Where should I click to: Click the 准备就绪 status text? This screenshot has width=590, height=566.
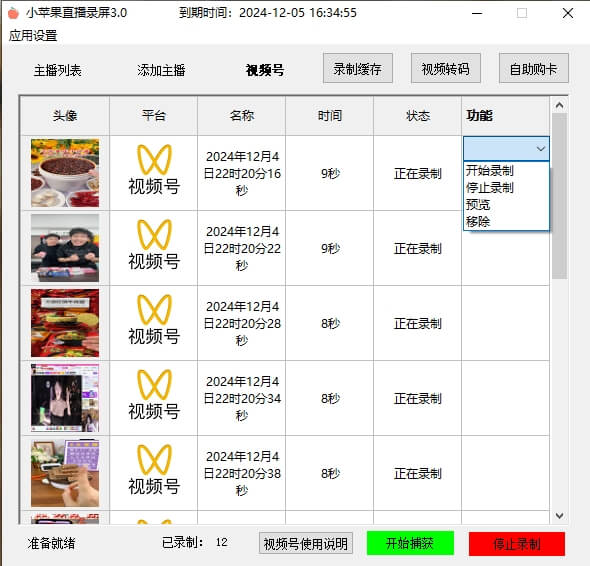(x=51, y=543)
